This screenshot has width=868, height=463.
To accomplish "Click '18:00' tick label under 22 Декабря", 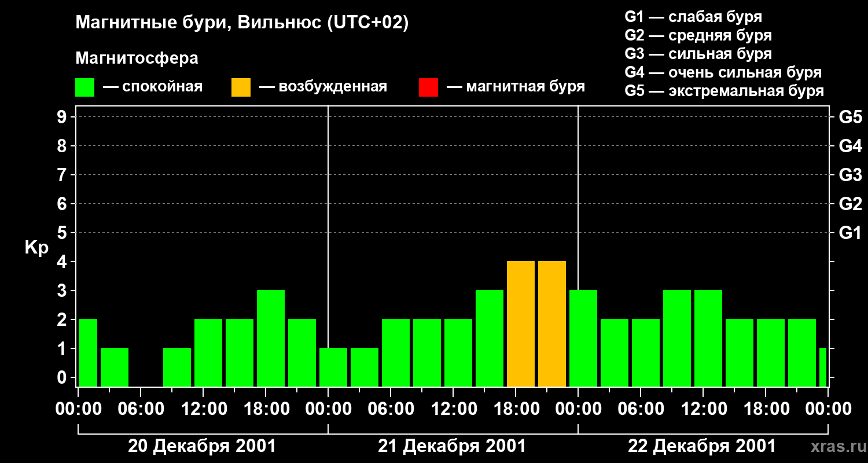I will coord(766,409).
